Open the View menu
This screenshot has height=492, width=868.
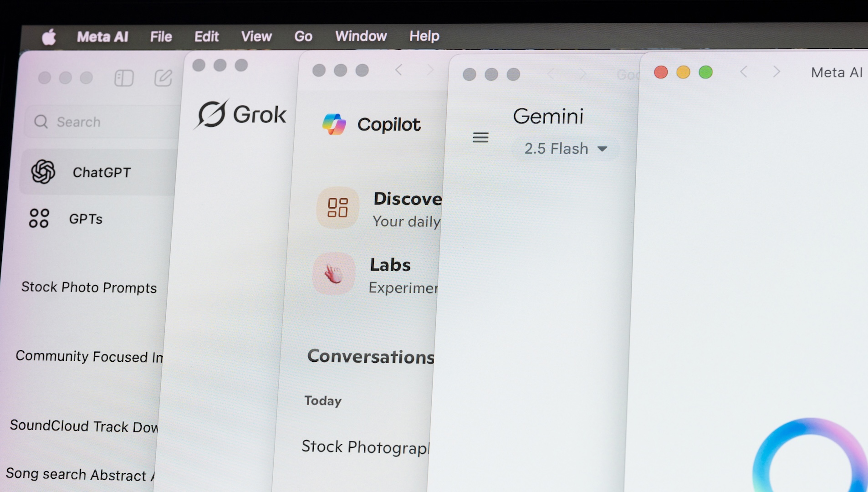tap(256, 36)
